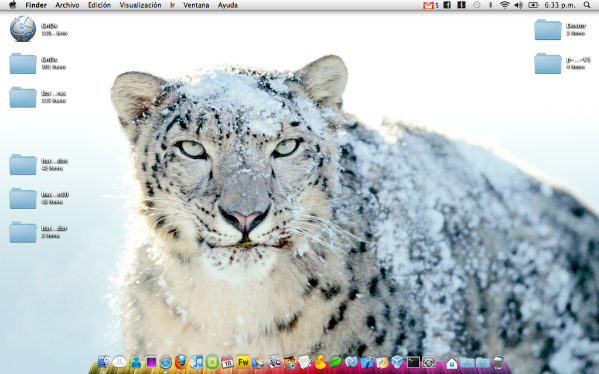The width and height of the screenshot is (599, 374).
Task: Open the TextEdit paper icon in Dock
Action: 304,362
